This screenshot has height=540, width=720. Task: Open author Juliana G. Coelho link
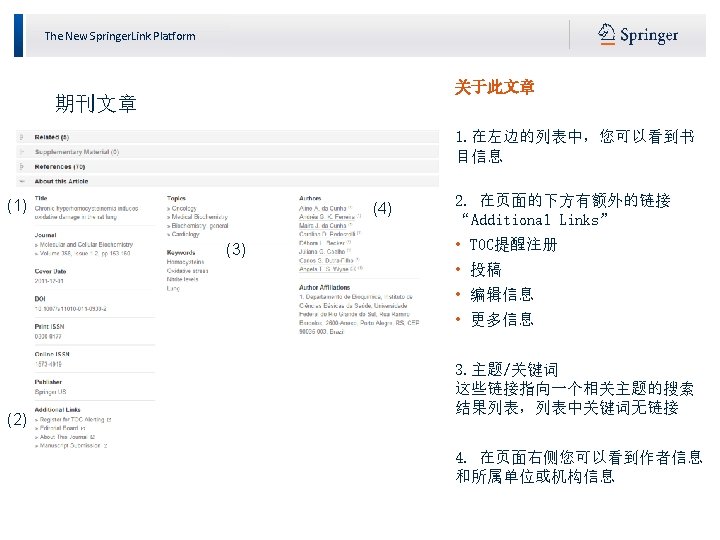[x=324, y=251]
